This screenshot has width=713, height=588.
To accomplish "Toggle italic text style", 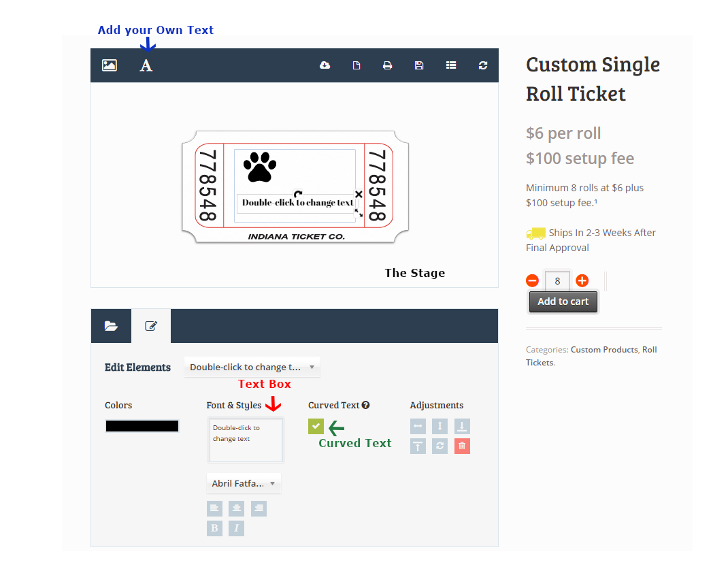I will click(236, 528).
